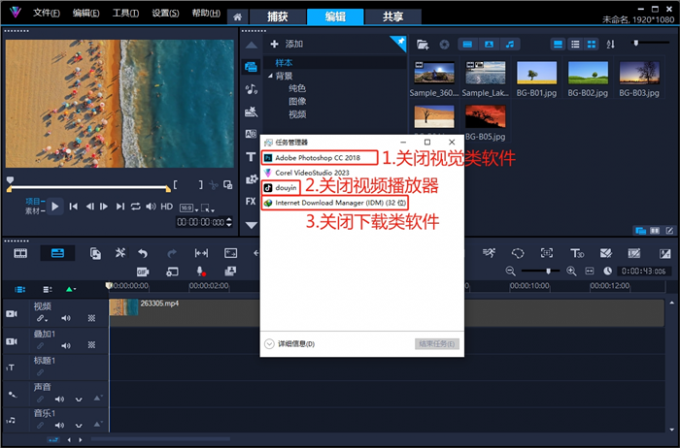Jump to the end of preview
The width and height of the screenshot is (680, 448).
(120, 207)
